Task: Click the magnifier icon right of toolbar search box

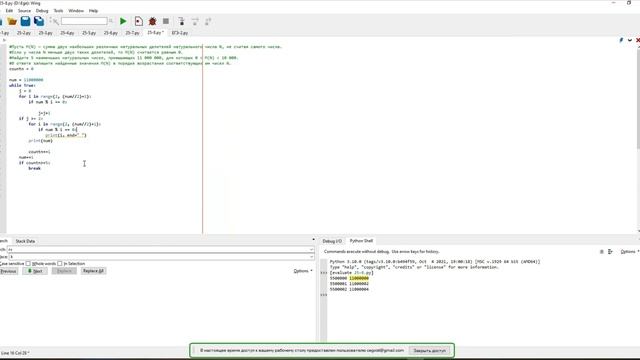Action: pyautogui.click(x=111, y=21)
